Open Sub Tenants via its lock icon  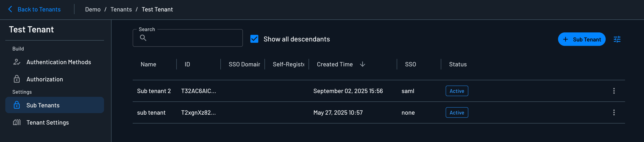[x=17, y=105]
